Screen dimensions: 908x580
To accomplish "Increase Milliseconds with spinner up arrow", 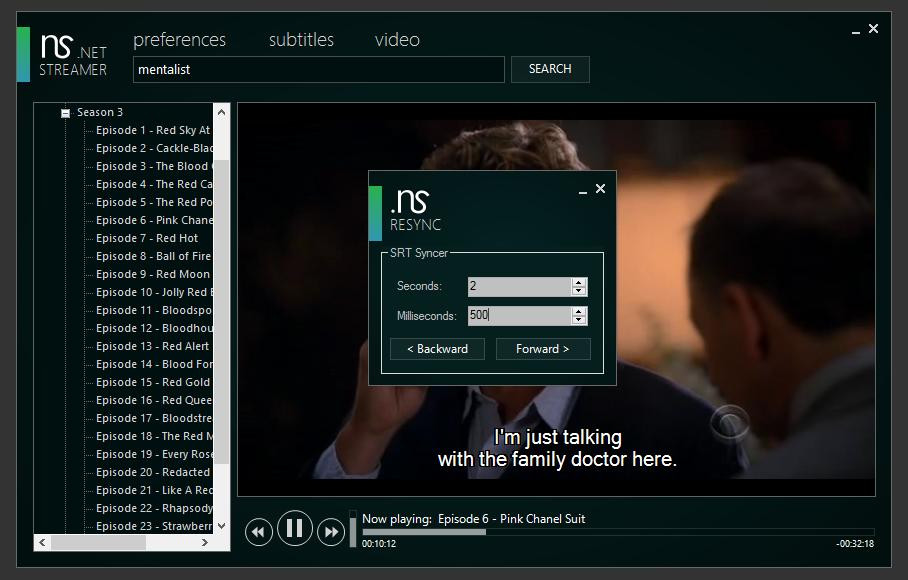I will pos(579,311).
